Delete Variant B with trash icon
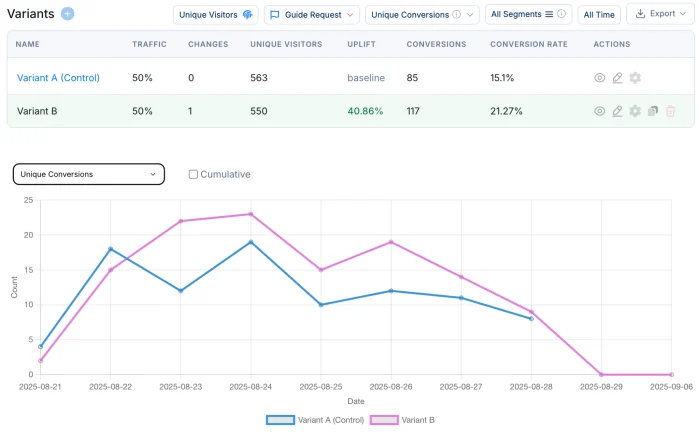This screenshot has width=699, height=434. [x=670, y=111]
